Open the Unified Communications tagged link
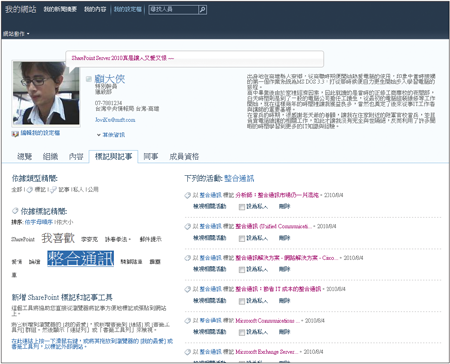This screenshot has width=450, height=364. pos(273,226)
